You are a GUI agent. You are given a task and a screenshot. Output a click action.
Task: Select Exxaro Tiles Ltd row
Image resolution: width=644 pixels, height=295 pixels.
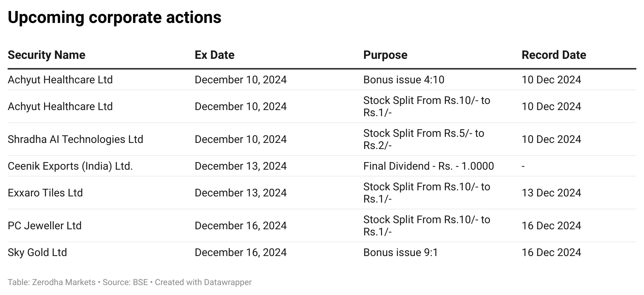[x=322, y=193]
